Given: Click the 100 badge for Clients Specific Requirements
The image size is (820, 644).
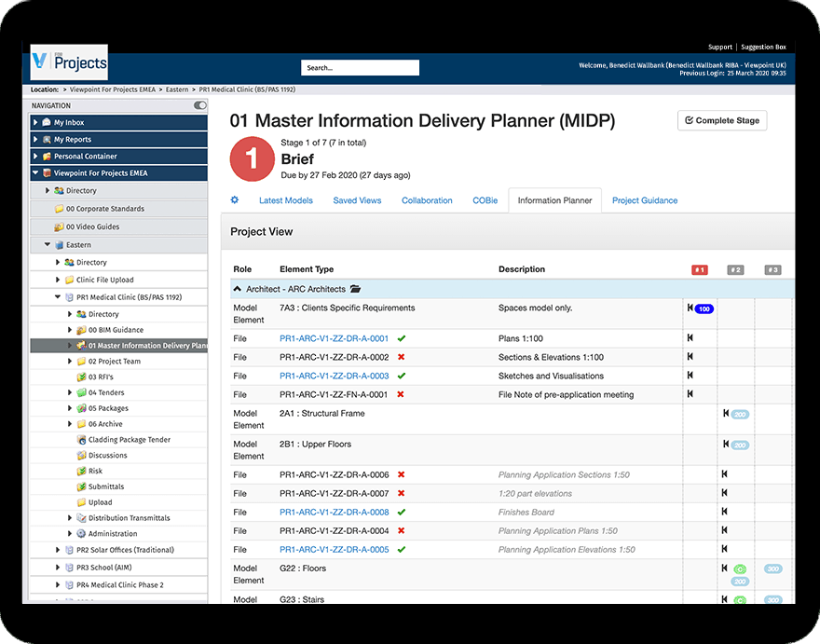Looking at the screenshot, I should (x=704, y=308).
